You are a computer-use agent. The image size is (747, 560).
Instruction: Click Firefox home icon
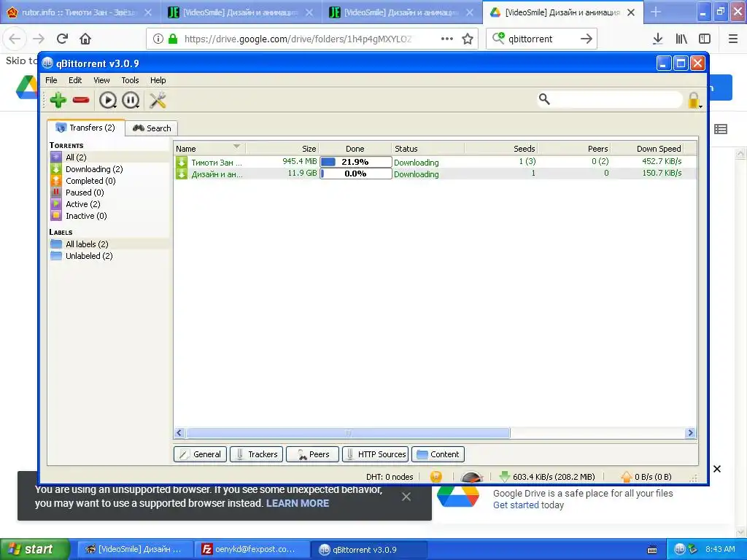click(x=85, y=39)
